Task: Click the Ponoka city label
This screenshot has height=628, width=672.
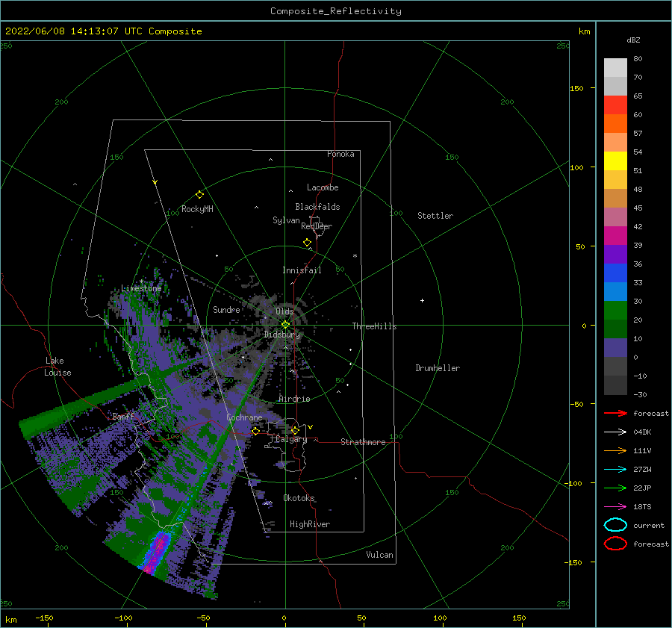Action: (x=340, y=154)
